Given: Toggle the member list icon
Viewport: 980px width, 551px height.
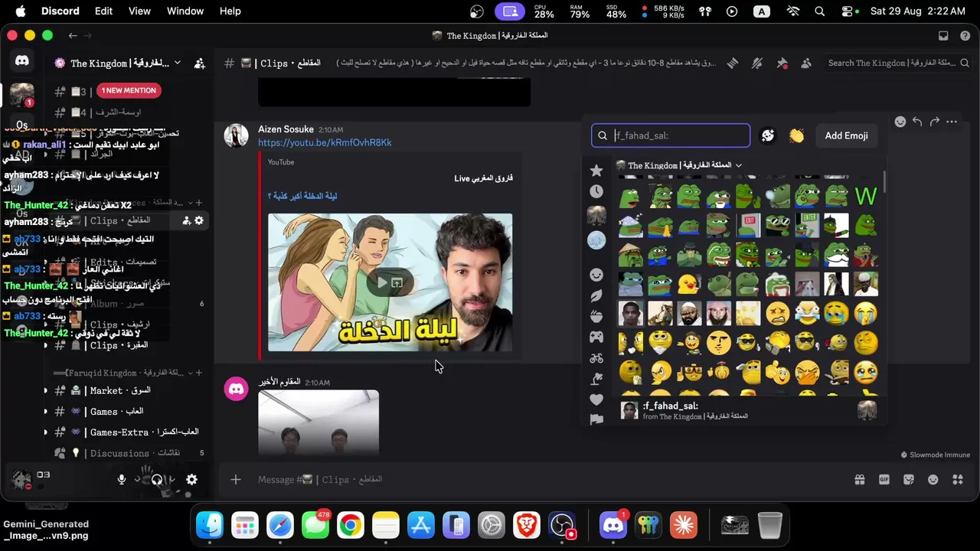Looking at the screenshot, I should [806, 64].
